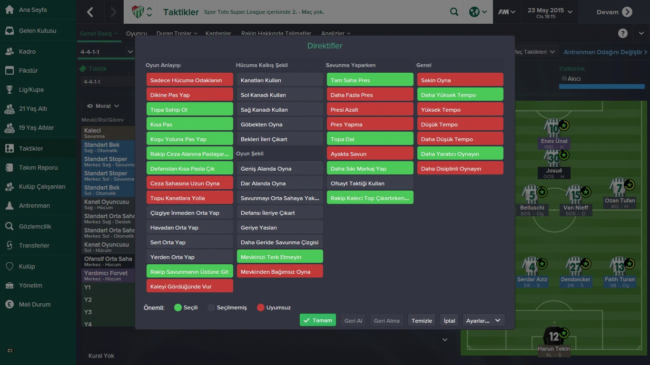Viewport: 650px width, 365px height.
Task: Toggle Topa Dal directive
Action: (x=370, y=139)
